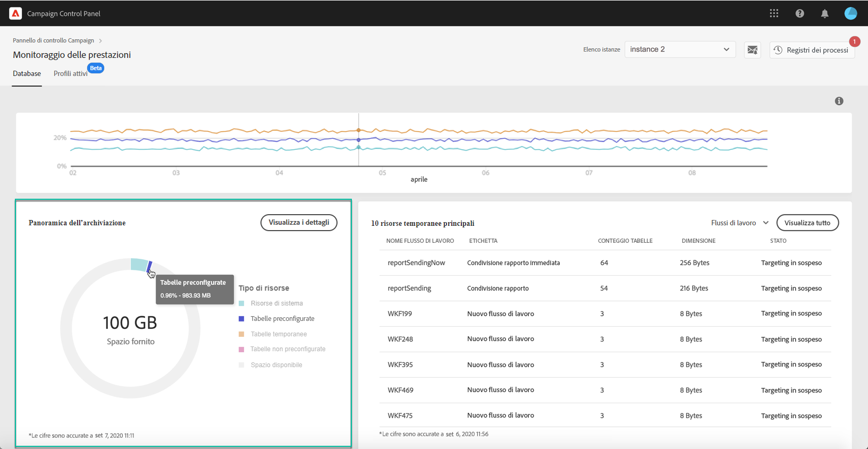Select the reportSendingNow row name
The height and width of the screenshot is (449, 868).
coord(416,263)
